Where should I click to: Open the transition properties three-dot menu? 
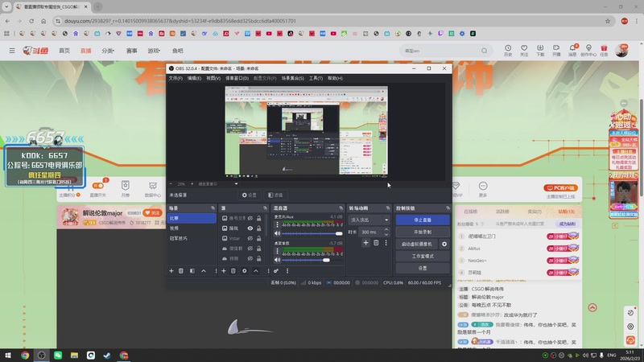click(386, 243)
